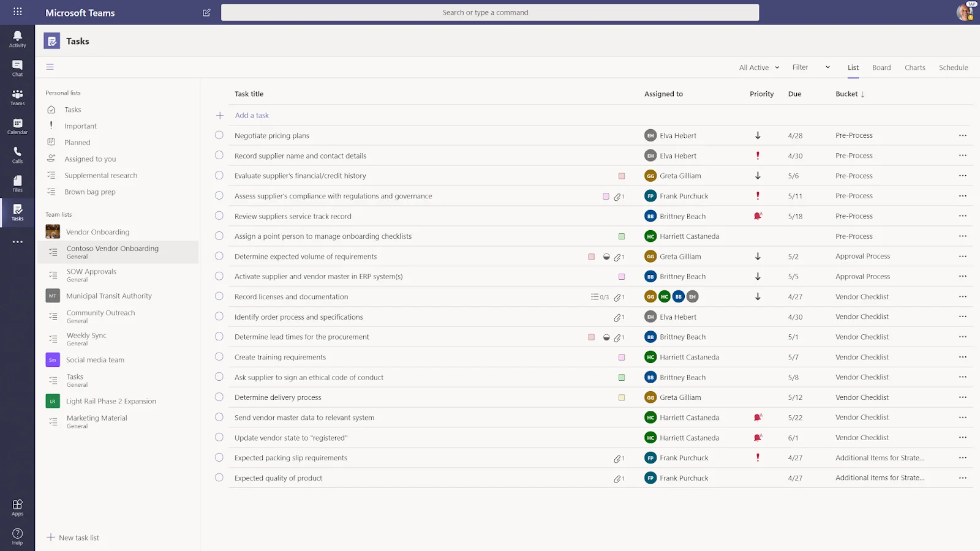Image resolution: width=980 pixels, height=551 pixels.
Task: Mark Record supplier name and contact details complete
Action: tap(219, 156)
